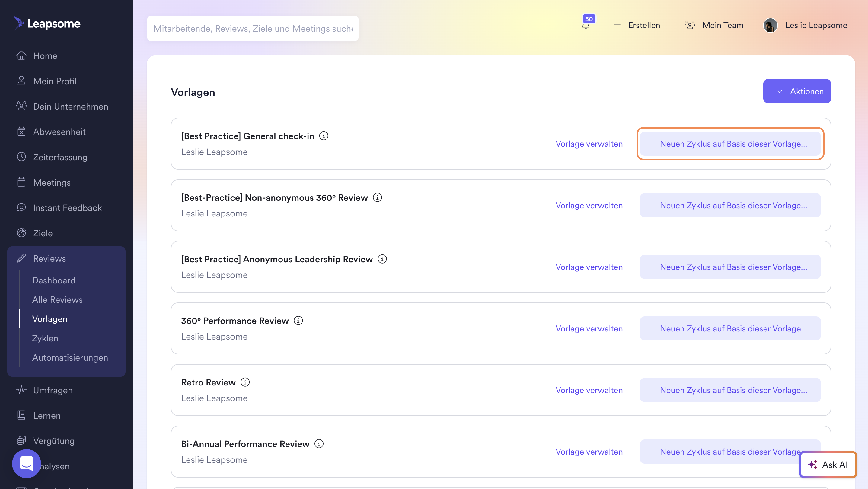
Task: Click the Reviews pencil icon
Action: [21, 258]
